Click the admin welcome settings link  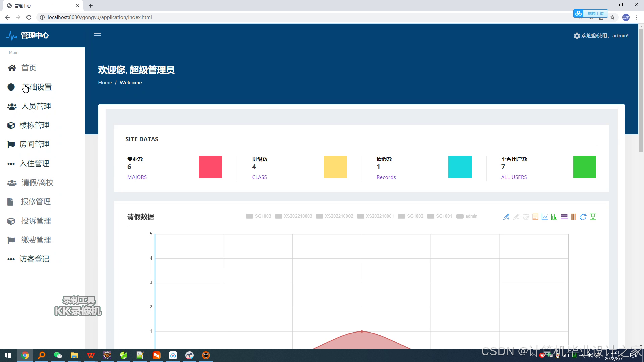tap(601, 36)
